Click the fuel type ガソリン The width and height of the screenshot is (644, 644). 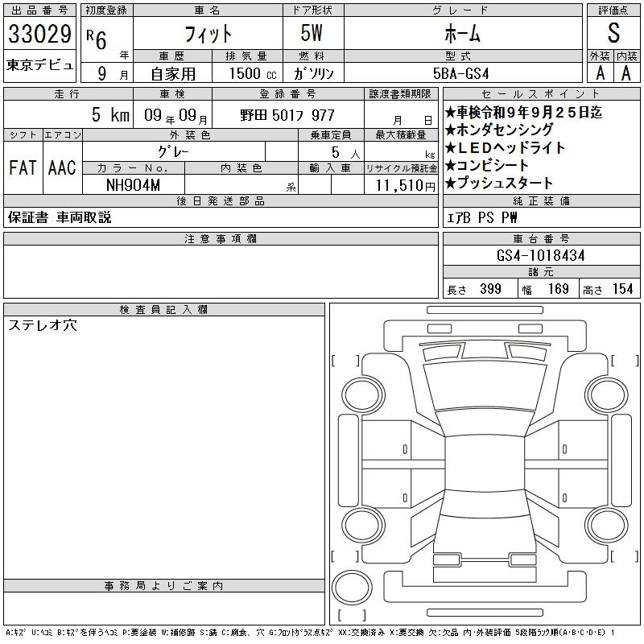click(x=313, y=73)
